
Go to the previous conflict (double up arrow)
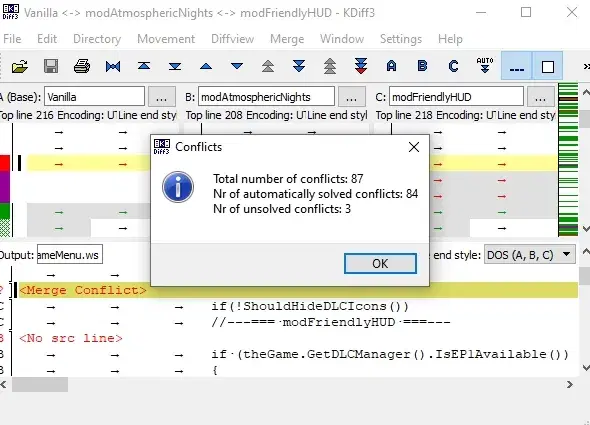[x=268, y=66]
